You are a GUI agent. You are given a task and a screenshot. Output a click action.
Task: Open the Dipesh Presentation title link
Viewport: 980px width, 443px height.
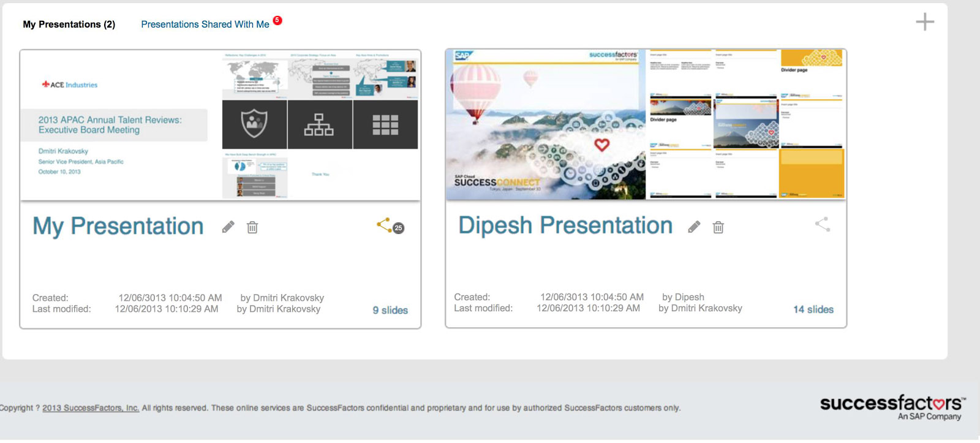(x=565, y=225)
